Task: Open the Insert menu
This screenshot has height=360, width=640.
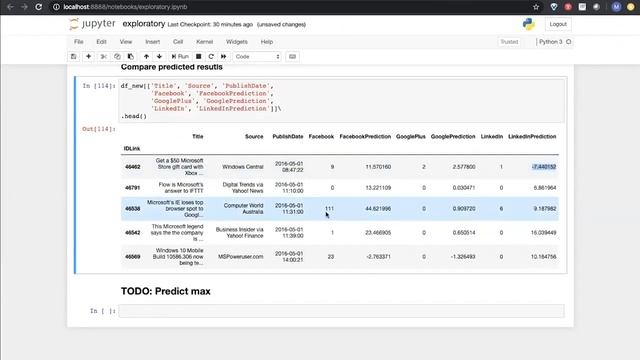Action: pyautogui.click(x=153, y=42)
